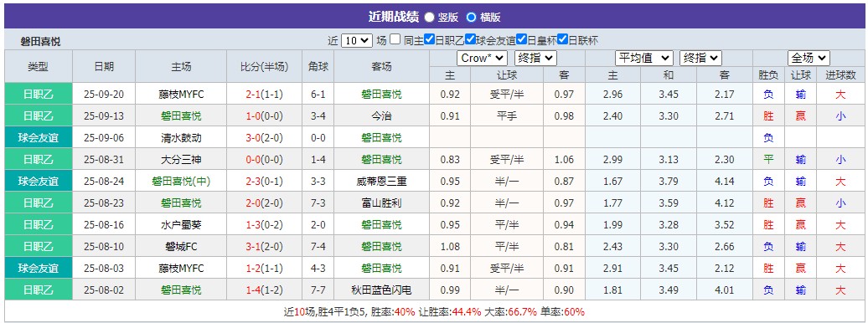Click 小 goals result in 25-08-23 row
Viewport: 868px width, 323px height.
(841, 203)
